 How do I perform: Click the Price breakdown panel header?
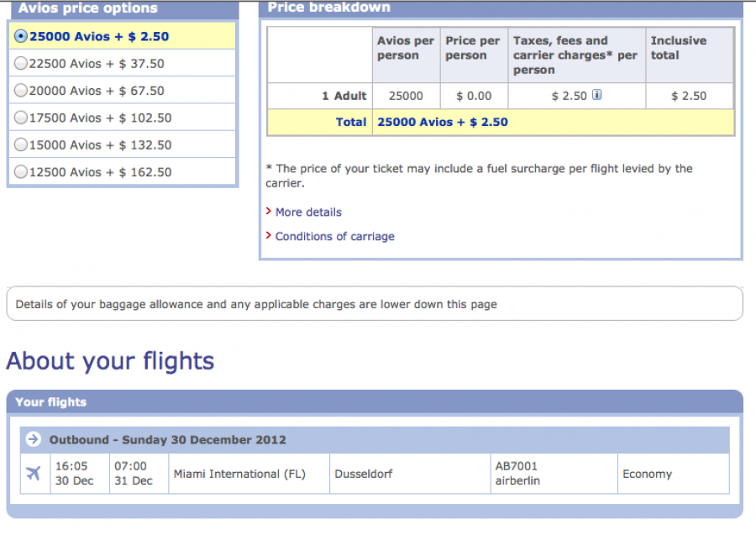[x=501, y=8]
